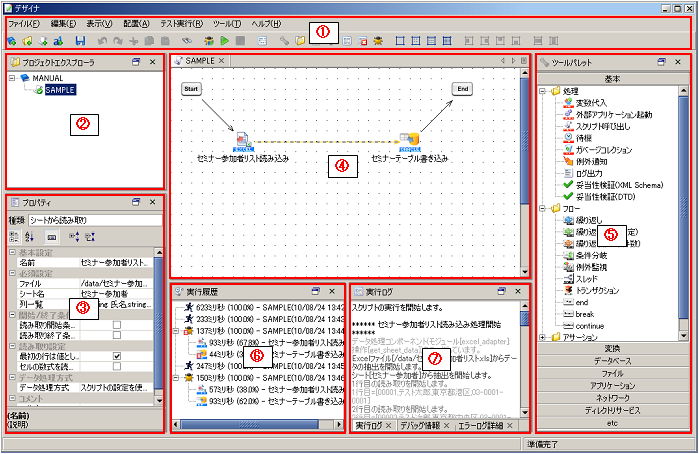Collapse the MANUAL project tree node

pos(11,76)
